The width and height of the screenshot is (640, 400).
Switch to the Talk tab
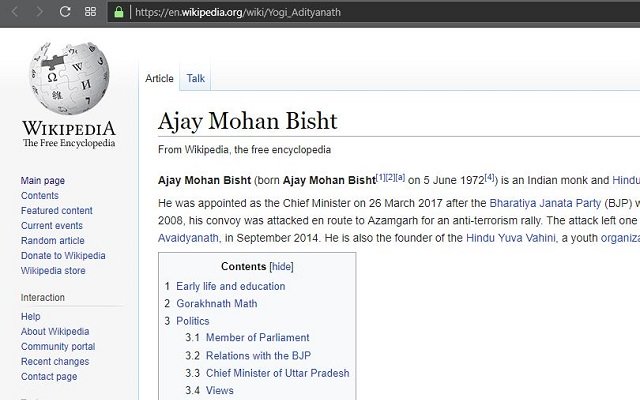196,78
